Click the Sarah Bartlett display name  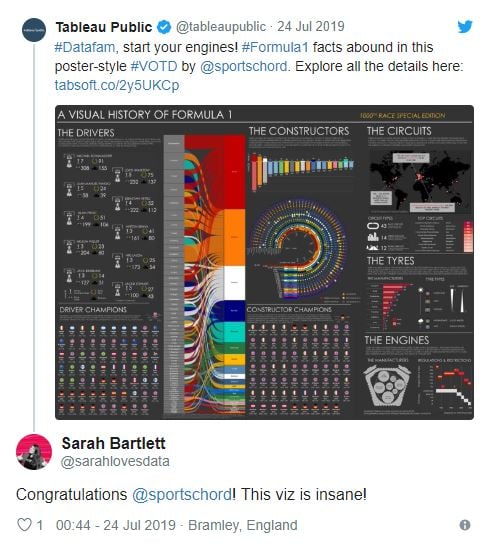pos(114,443)
